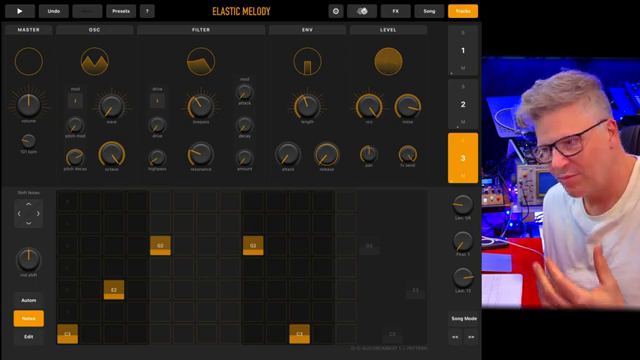The image size is (640, 360).
Task: Select track 2
Action: (463, 104)
